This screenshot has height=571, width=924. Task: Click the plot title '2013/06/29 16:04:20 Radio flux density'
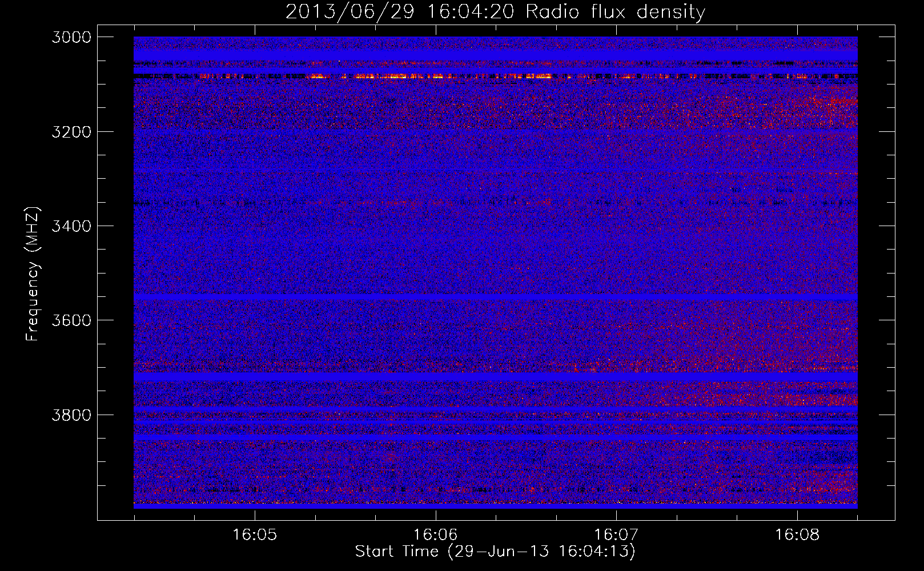pyautogui.click(x=495, y=12)
